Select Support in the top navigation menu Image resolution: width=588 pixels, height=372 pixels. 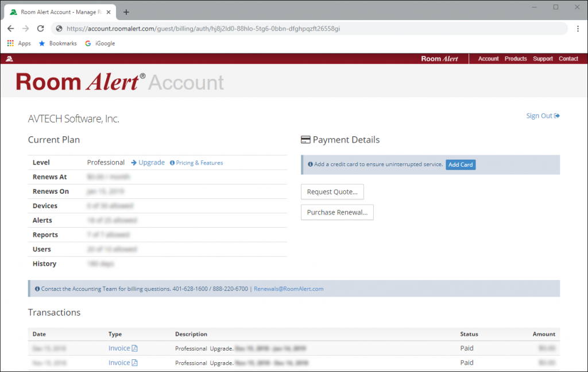[x=543, y=58]
